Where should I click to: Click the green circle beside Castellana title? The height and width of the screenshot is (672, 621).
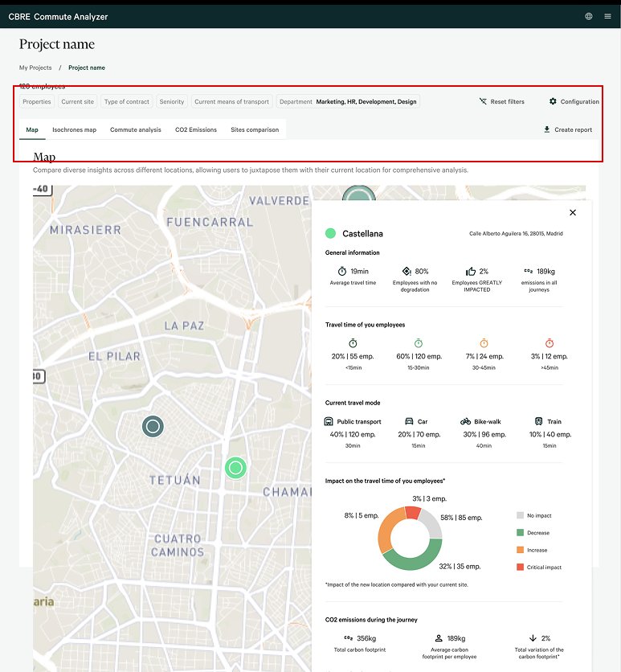pos(331,234)
